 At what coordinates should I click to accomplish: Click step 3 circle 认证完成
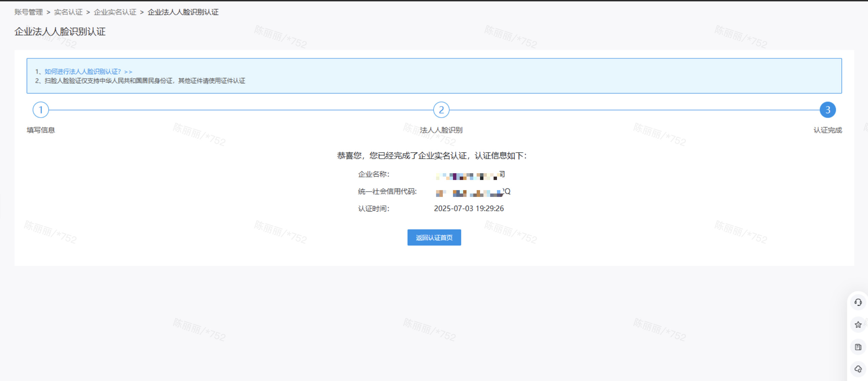coord(827,110)
